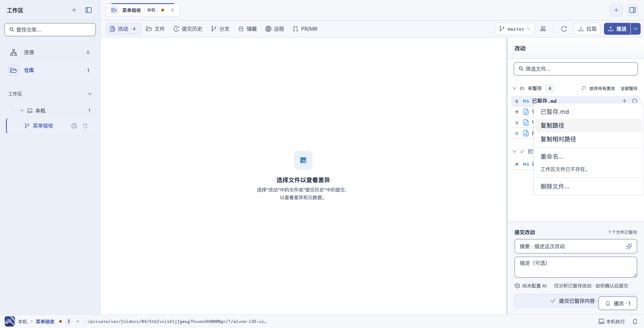The height and width of the screenshot is (328, 644).
Task: Open the push options dropdown arrow
Action: pos(635,29)
